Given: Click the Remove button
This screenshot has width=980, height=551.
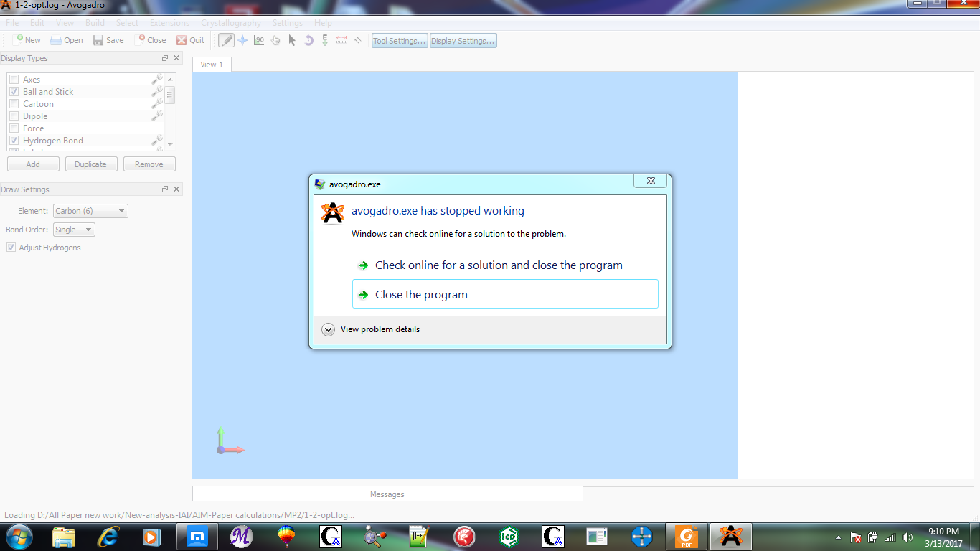Looking at the screenshot, I should click(x=149, y=164).
